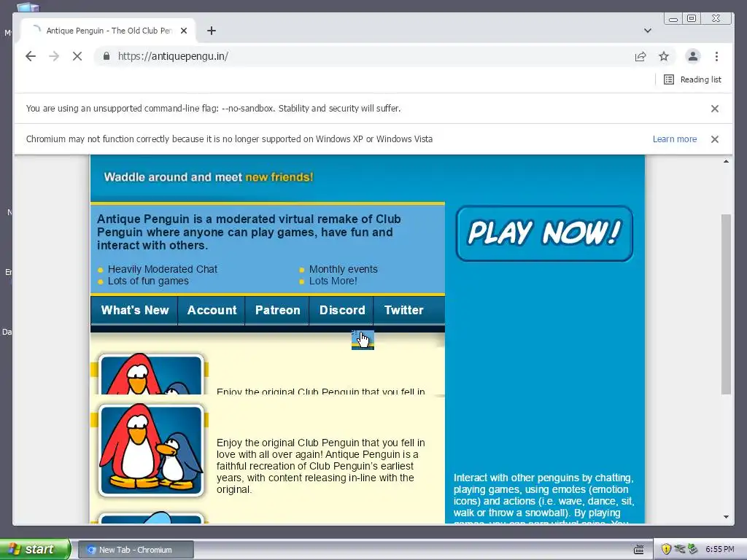Image resolution: width=747 pixels, height=560 pixels.
Task: Open the Account menu item
Action: point(212,310)
